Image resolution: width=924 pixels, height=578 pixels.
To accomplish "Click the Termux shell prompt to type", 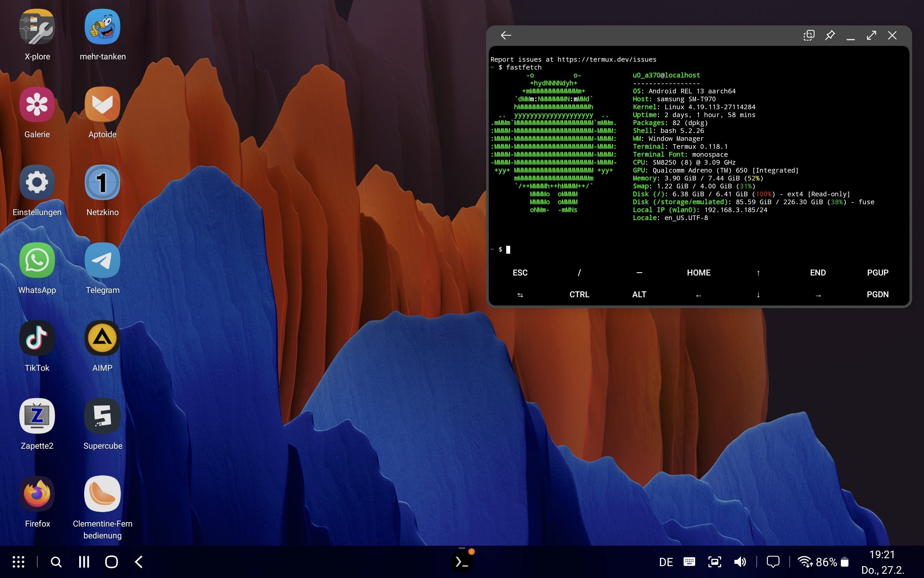I will coord(509,249).
